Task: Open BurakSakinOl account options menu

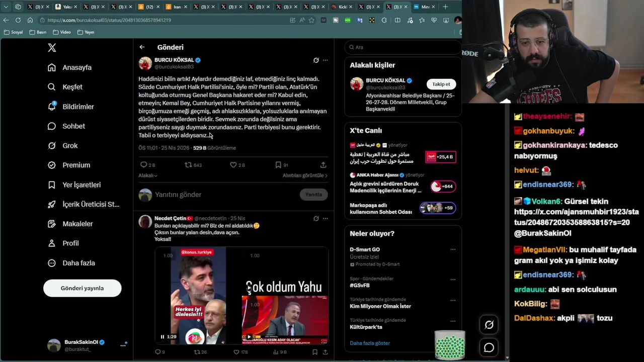Action: point(123,345)
